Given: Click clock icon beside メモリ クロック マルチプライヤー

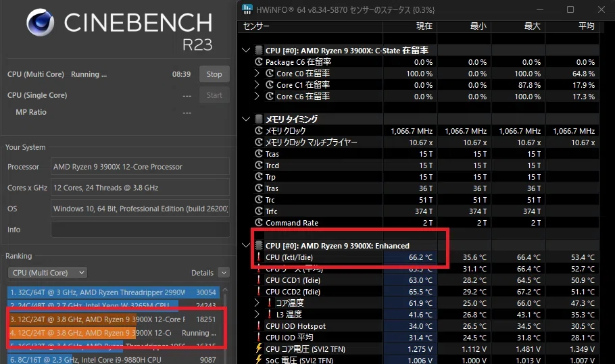Looking at the screenshot, I should [258, 142].
